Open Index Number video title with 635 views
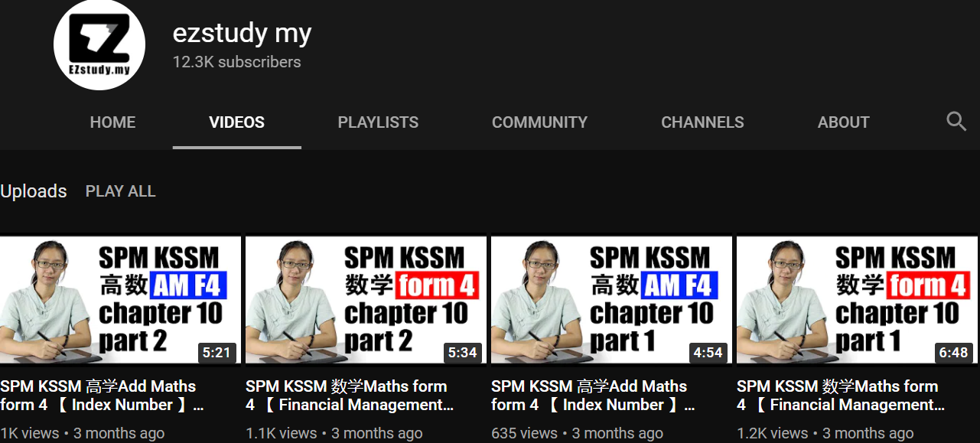The width and height of the screenshot is (980, 443). tap(592, 396)
